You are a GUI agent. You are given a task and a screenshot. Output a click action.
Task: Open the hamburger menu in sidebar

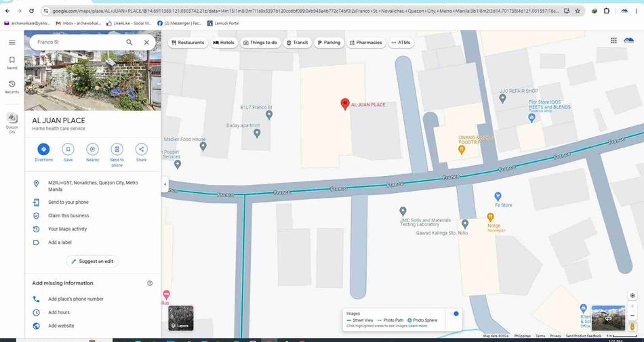(12, 42)
